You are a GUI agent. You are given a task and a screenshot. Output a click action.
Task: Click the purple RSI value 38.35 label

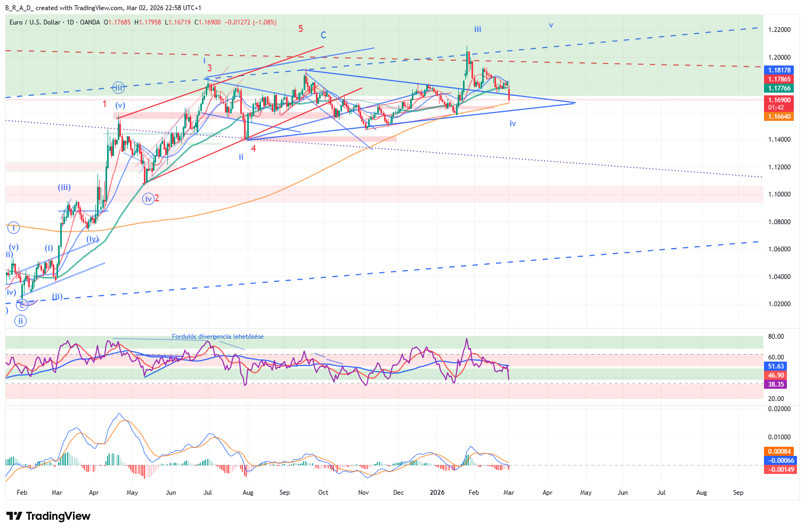point(776,384)
